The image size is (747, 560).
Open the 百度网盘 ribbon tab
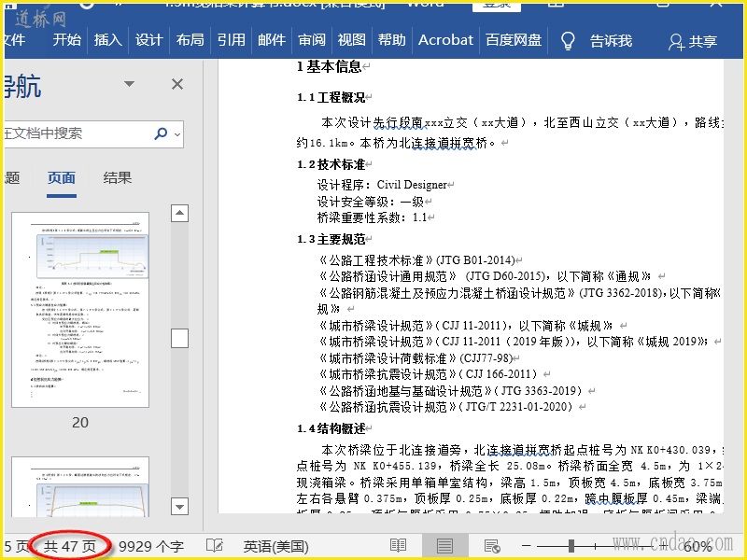[514, 40]
